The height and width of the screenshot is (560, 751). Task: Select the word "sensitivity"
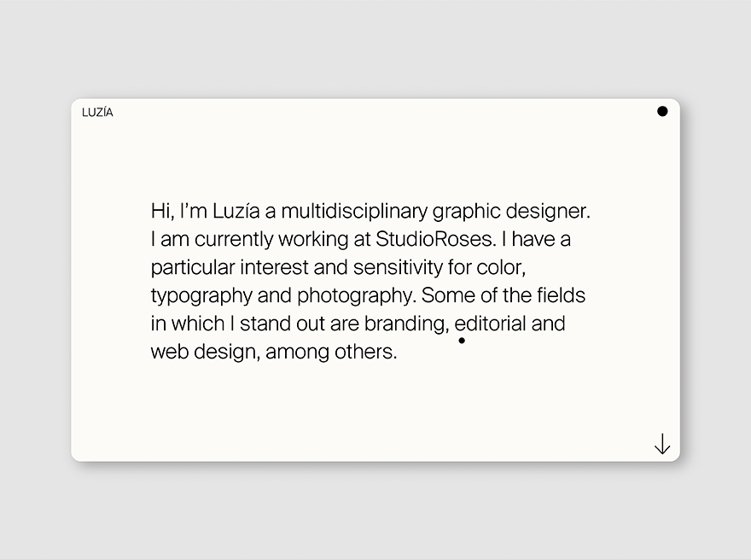click(x=398, y=268)
